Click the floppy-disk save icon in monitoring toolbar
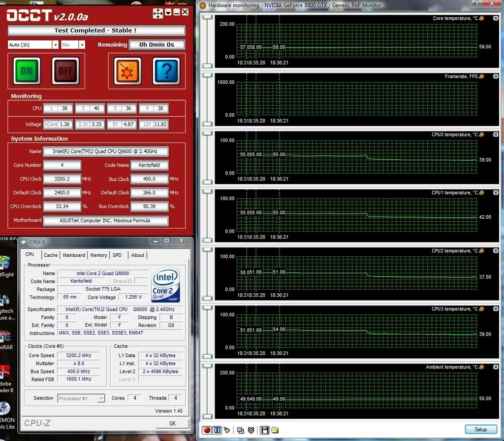 (x=264, y=430)
